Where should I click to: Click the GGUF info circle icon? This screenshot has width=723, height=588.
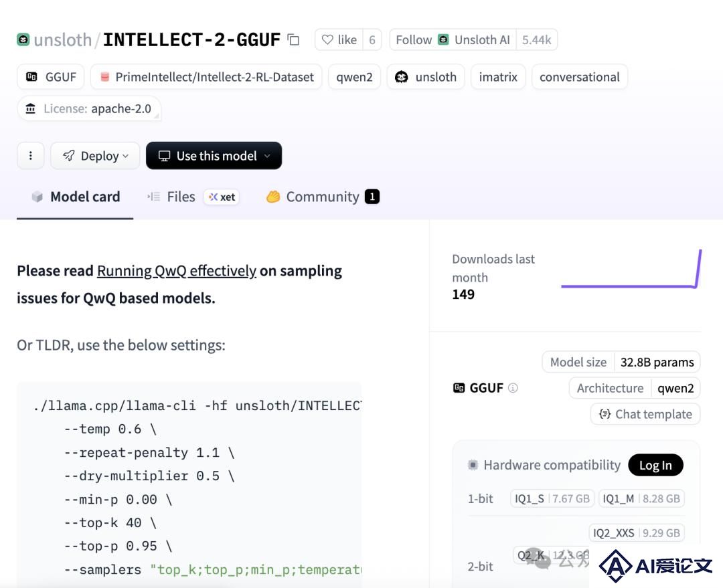513,388
